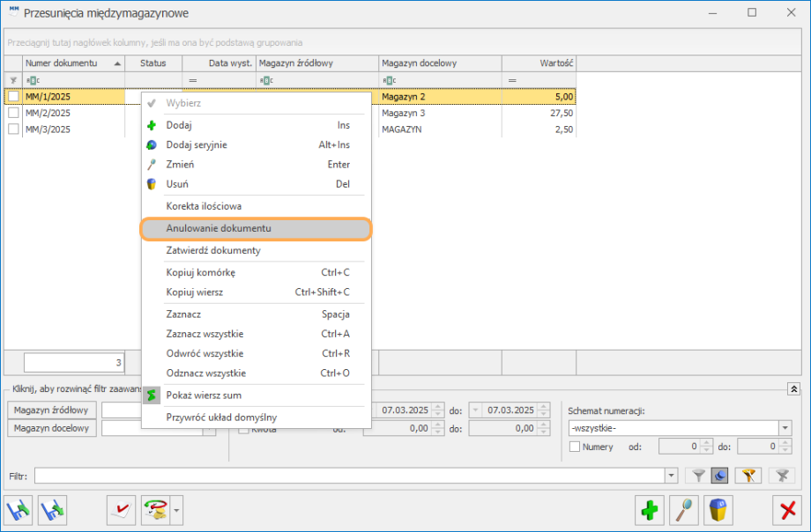Click the filter constructor icon with funnel
This screenshot has height=532, width=811.
click(748, 476)
